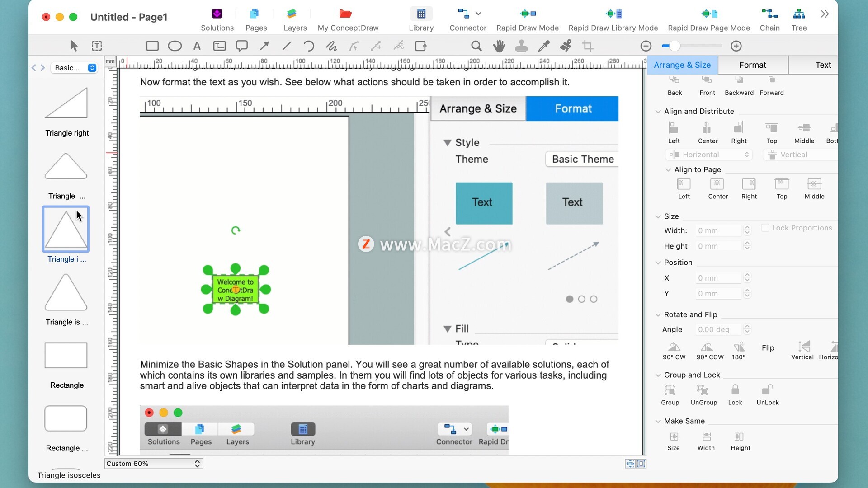
Task: Select the Text tool A
Action: coord(197,46)
